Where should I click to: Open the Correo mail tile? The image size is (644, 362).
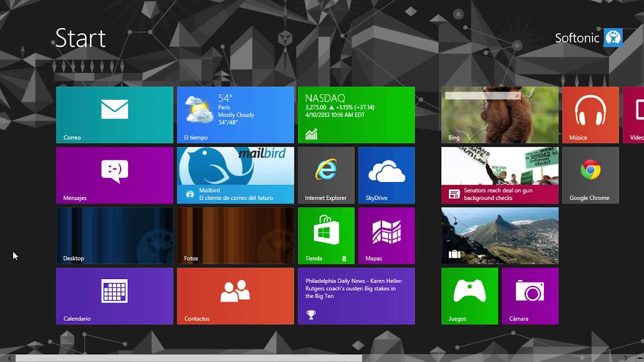tap(115, 115)
